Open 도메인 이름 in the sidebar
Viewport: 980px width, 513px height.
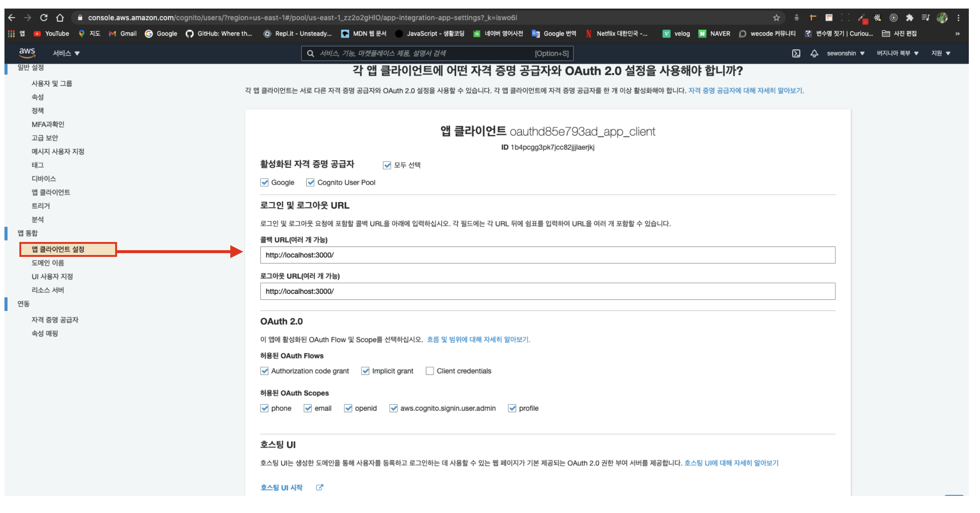coord(48,263)
